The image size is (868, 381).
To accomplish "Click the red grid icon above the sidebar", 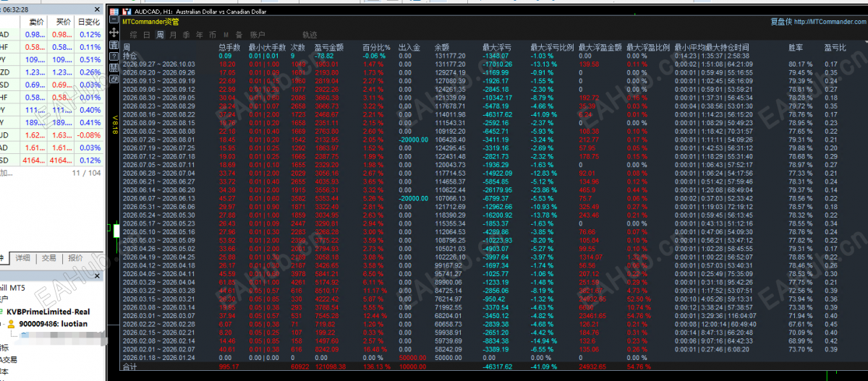I will coord(114,12).
